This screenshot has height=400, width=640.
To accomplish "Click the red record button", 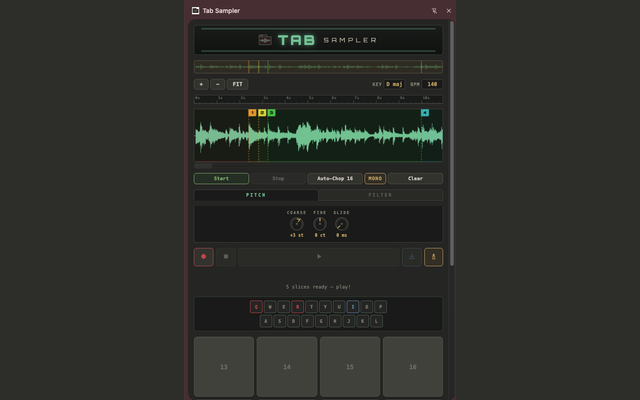I will [x=203, y=257].
